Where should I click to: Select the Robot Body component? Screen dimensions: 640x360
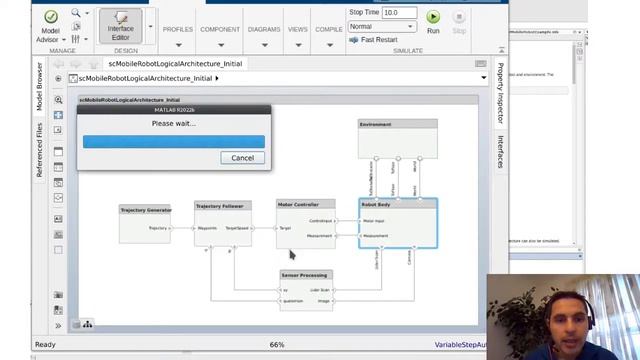398,223
